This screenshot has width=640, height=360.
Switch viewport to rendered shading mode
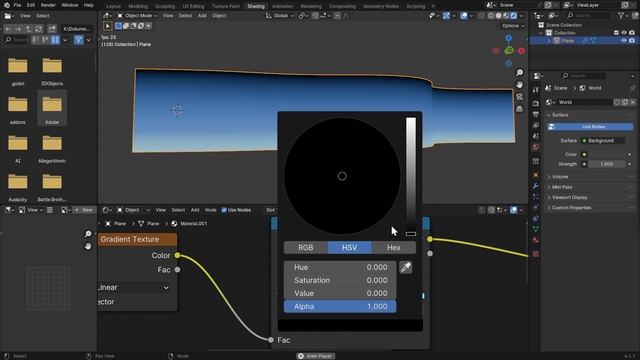[x=513, y=16]
